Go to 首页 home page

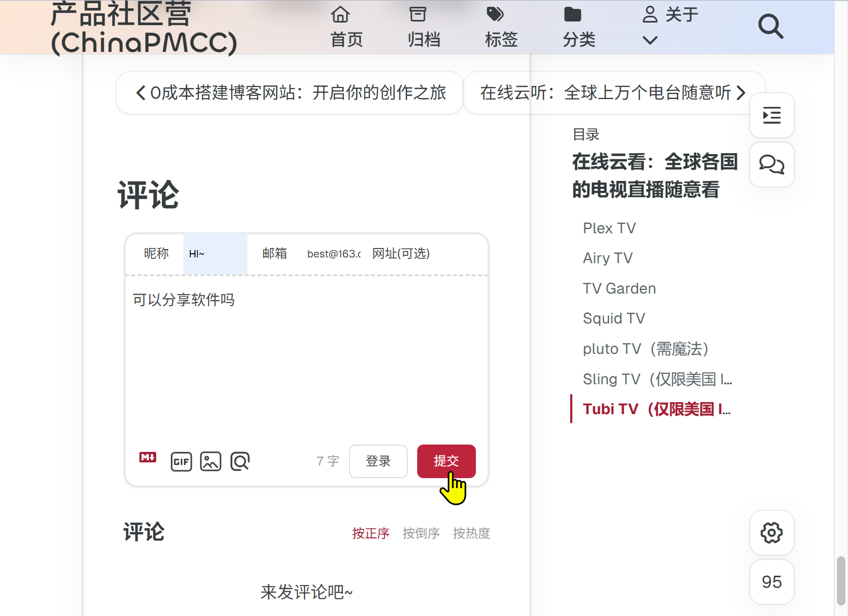coord(346,27)
